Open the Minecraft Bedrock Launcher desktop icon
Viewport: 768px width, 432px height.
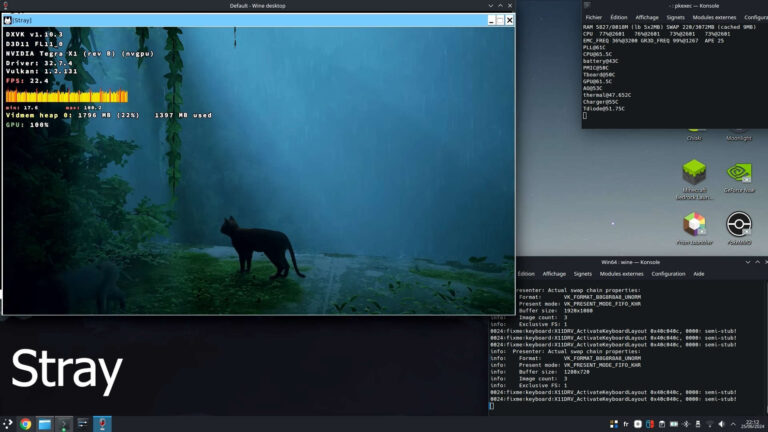694,174
